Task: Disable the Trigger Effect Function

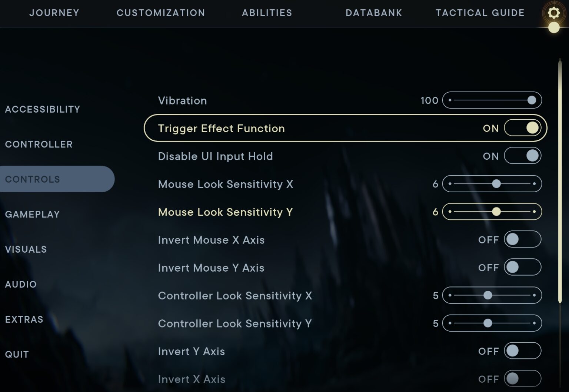Action: coord(522,128)
